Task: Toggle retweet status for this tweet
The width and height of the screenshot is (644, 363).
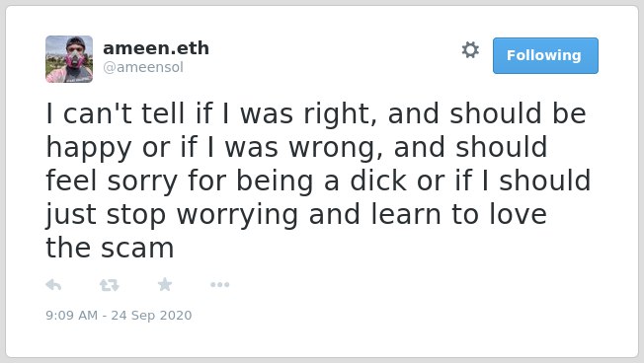Action: coord(110,285)
